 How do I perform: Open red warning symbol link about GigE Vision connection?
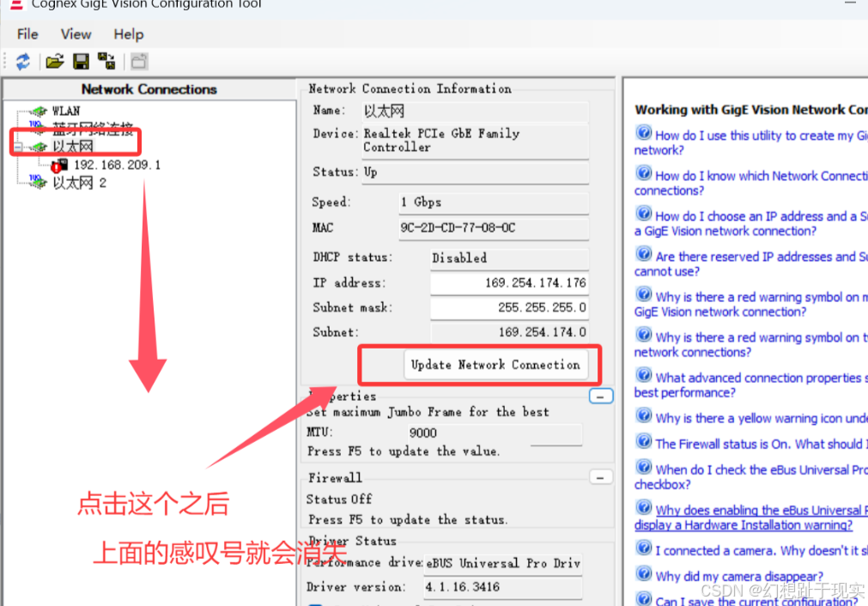click(x=750, y=305)
